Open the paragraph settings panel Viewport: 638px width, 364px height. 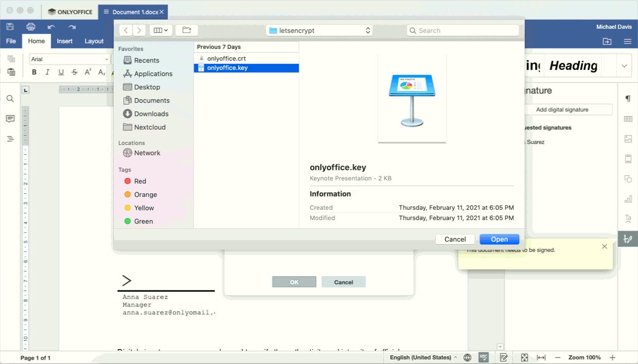coord(628,99)
